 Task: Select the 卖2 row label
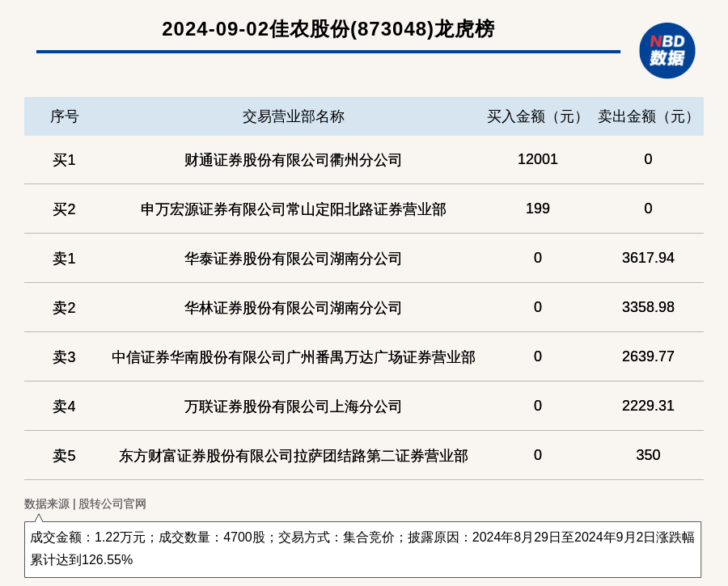click(x=64, y=308)
